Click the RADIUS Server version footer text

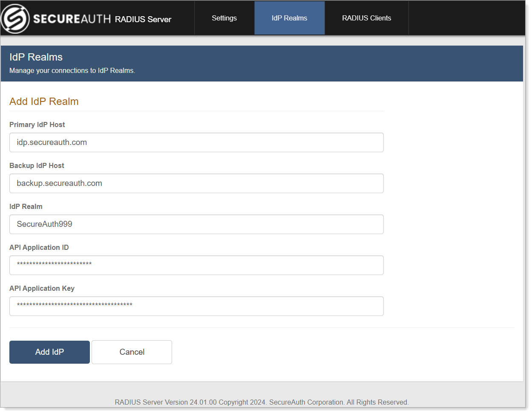[x=261, y=402]
